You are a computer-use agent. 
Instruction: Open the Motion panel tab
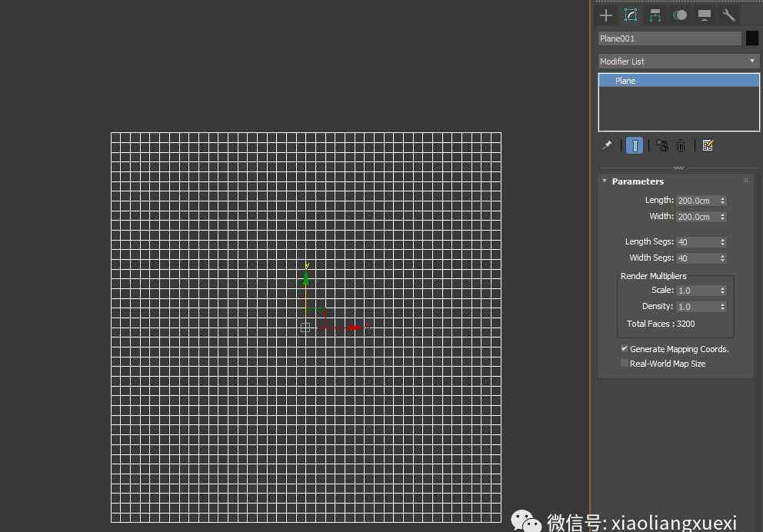coord(680,15)
